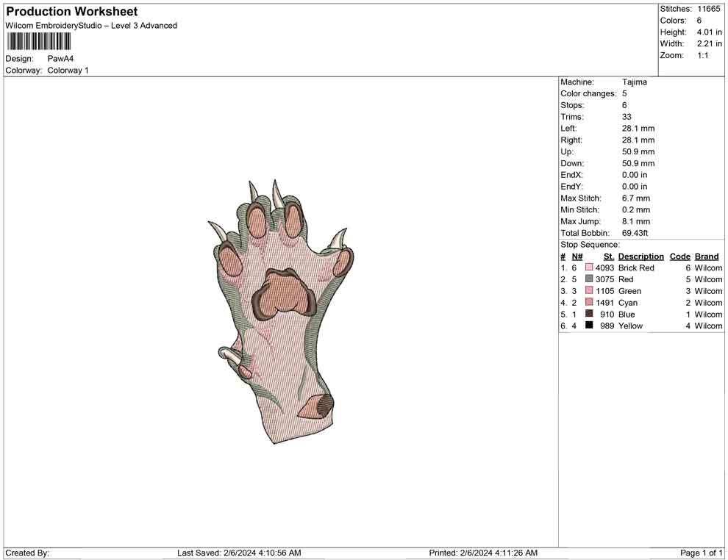Click the stitches count "11665"

point(708,9)
